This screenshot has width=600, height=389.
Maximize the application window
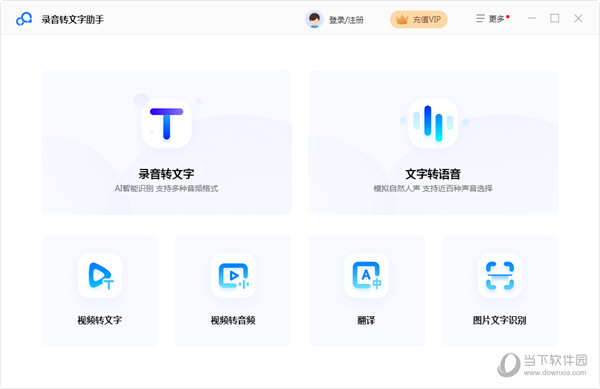pyautogui.click(x=554, y=18)
